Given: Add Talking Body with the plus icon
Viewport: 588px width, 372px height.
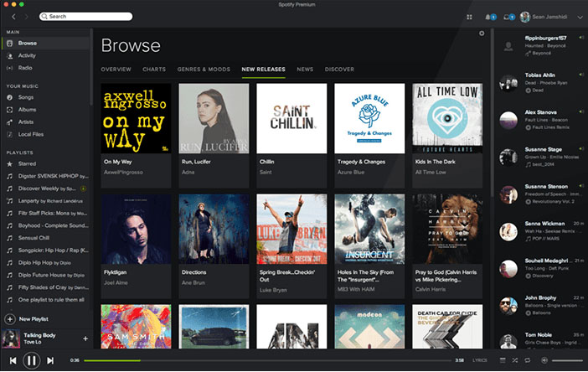Looking at the screenshot, I should (85, 338).
